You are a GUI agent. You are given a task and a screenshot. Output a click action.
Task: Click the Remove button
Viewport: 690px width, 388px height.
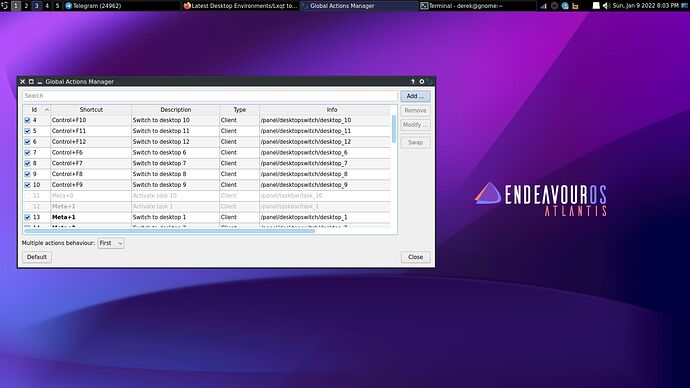coord(415,110)
